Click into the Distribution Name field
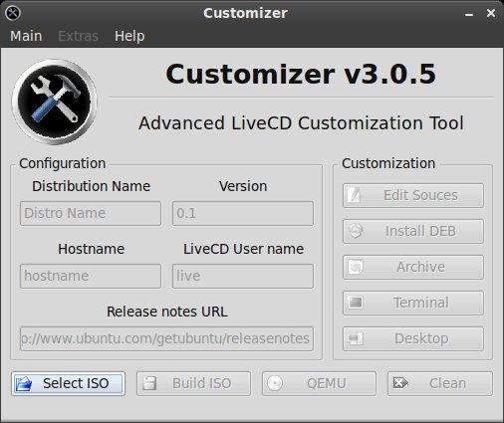Screen dimensions: 504x423 pyautogui.click(x=91, y=213)
